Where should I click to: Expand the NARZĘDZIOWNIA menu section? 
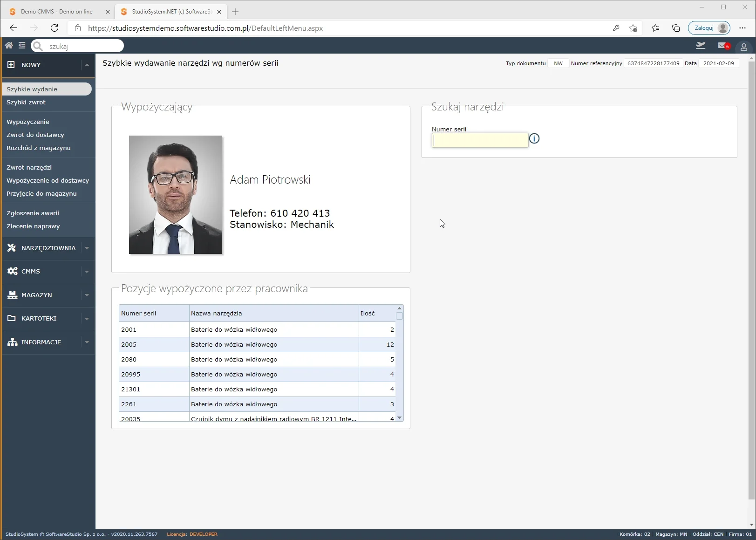coord(87,248)
